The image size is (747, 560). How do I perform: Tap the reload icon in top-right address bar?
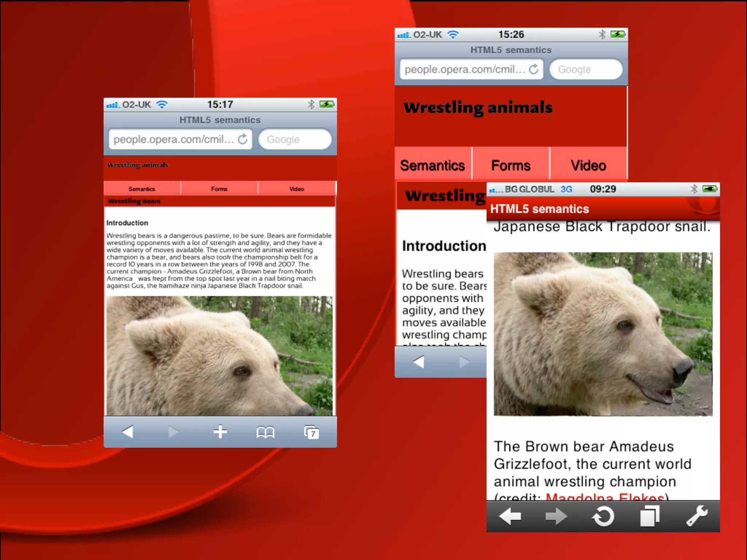click(534, 69)
